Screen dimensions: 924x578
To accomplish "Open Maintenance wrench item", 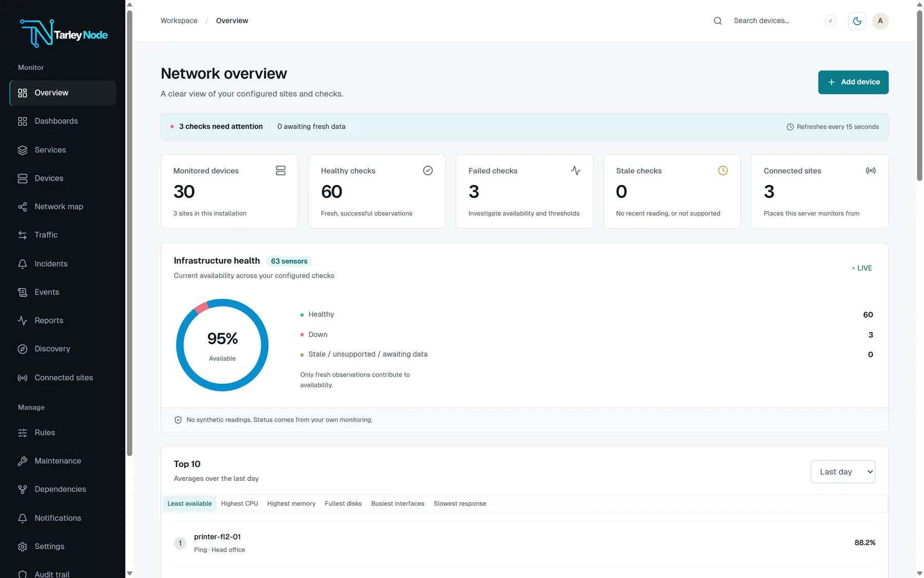I will click(x=63, y=461).
